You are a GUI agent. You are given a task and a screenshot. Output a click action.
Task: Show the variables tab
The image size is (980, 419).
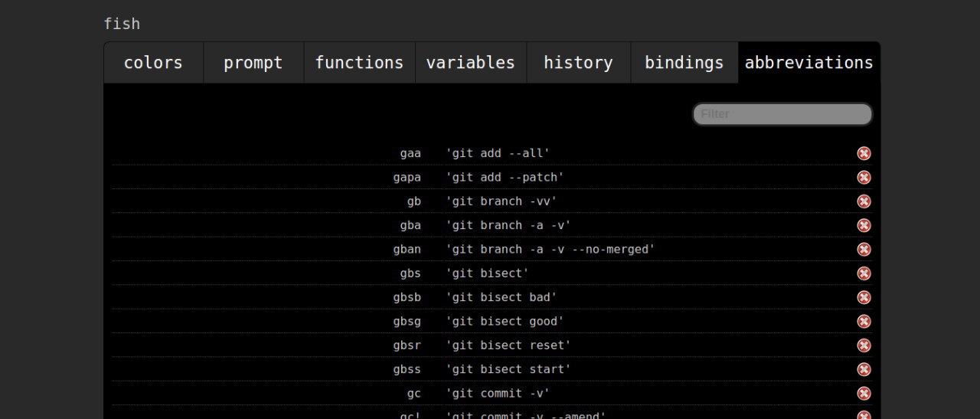471,63
